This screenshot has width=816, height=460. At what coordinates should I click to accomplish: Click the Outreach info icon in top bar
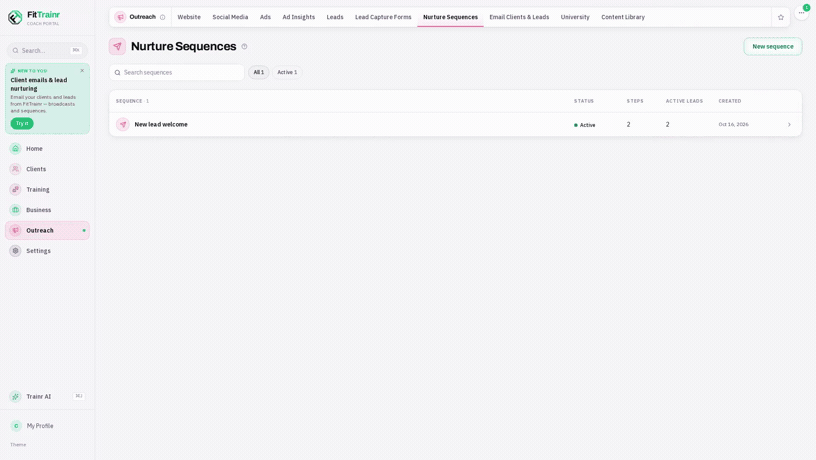[x=162, y=17]
